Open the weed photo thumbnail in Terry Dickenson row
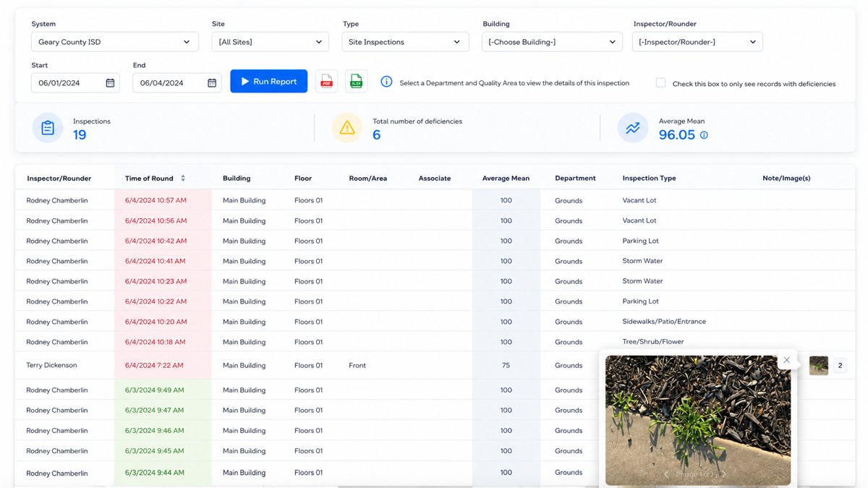 click(819, 365)
